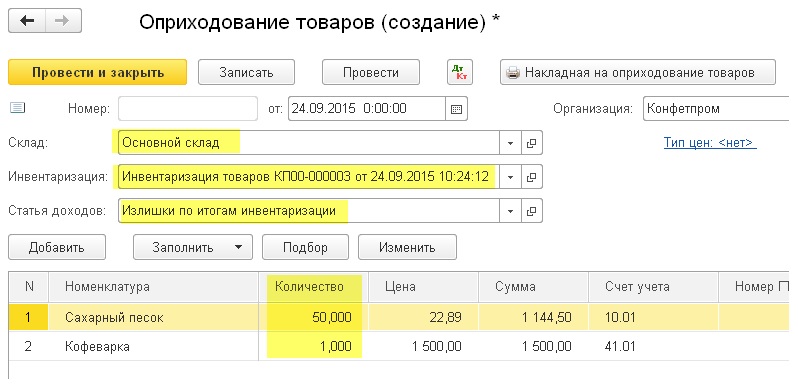Open the Статья доходов open-form icon
This screenshot has height=392, width=798.
tap(531, 211)
